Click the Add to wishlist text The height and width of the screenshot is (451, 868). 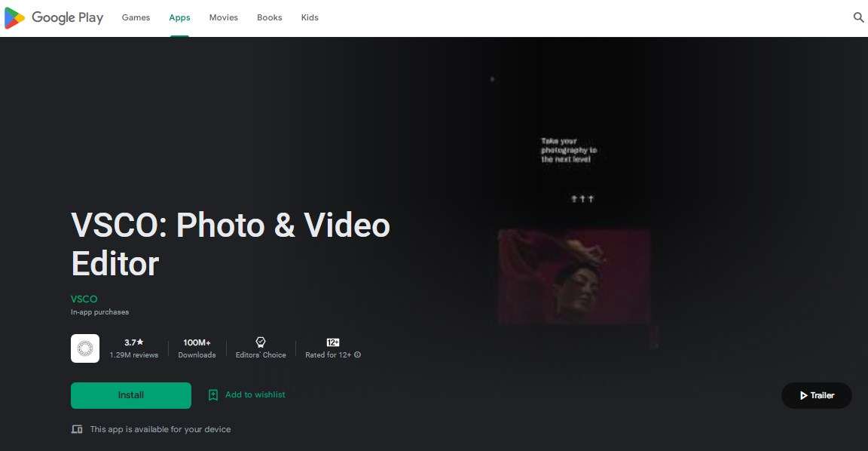coord(255,394)
